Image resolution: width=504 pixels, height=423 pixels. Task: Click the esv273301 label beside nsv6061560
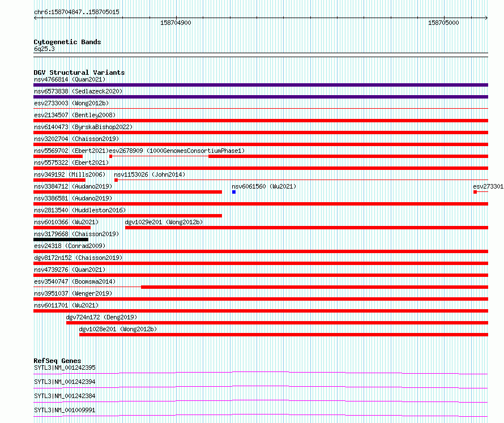[488, 186]
